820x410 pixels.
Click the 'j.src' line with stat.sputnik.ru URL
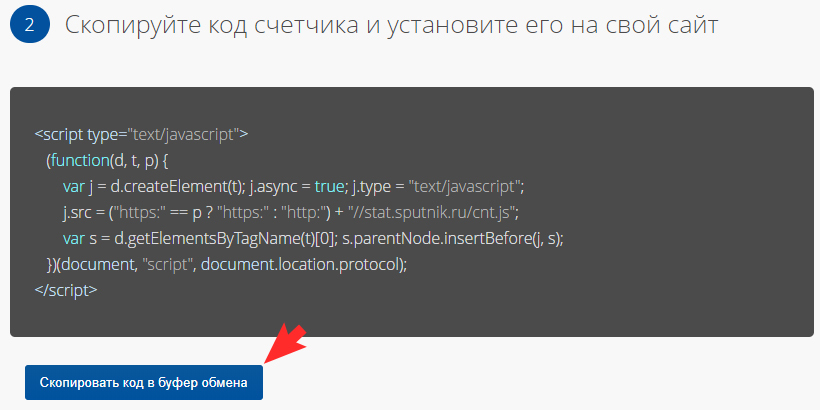tap(290, 212)
